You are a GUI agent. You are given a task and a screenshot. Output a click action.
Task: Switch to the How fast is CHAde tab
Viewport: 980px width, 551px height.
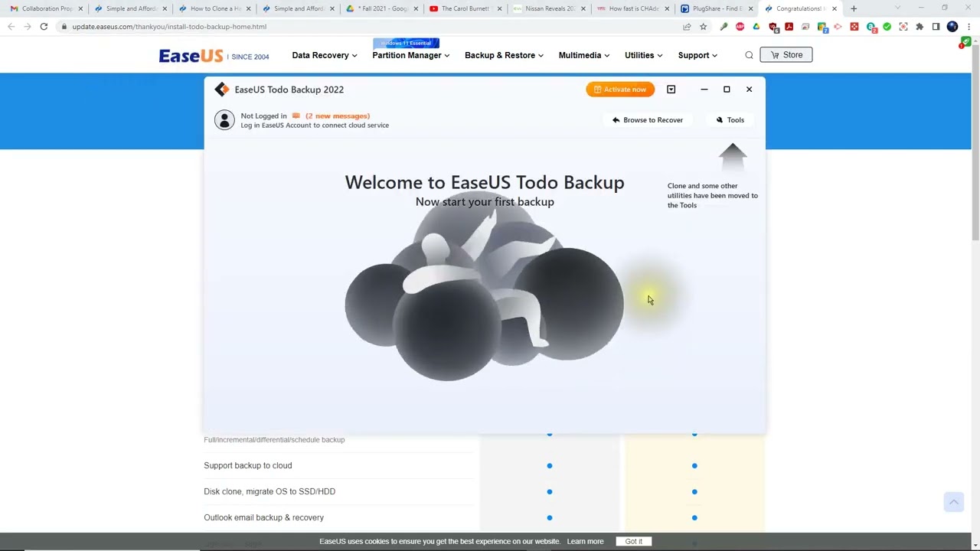coord(632,8)
